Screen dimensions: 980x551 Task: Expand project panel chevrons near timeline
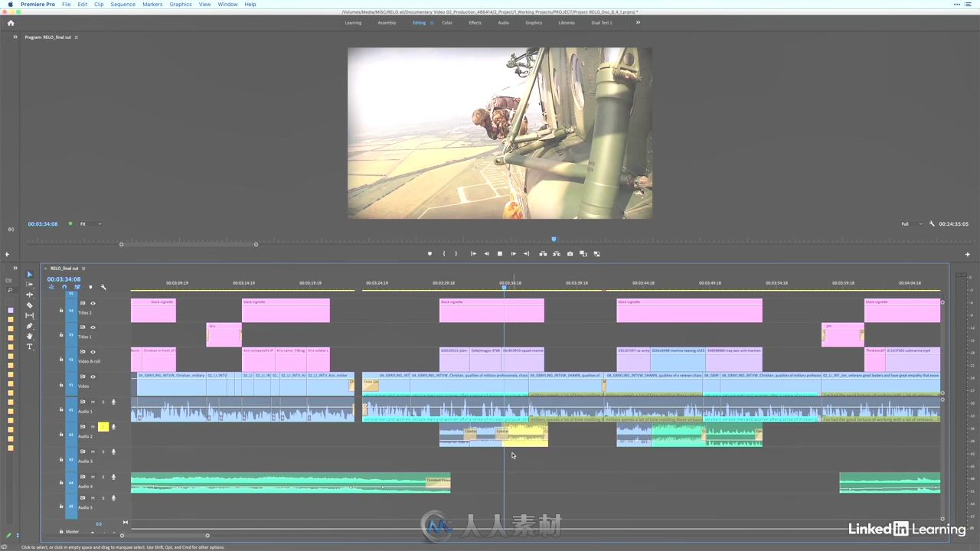(x=15, y=269)
